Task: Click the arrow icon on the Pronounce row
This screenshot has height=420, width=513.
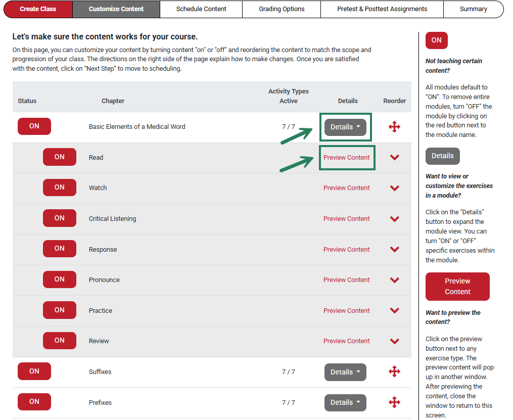Action: [x=394, y=279]
